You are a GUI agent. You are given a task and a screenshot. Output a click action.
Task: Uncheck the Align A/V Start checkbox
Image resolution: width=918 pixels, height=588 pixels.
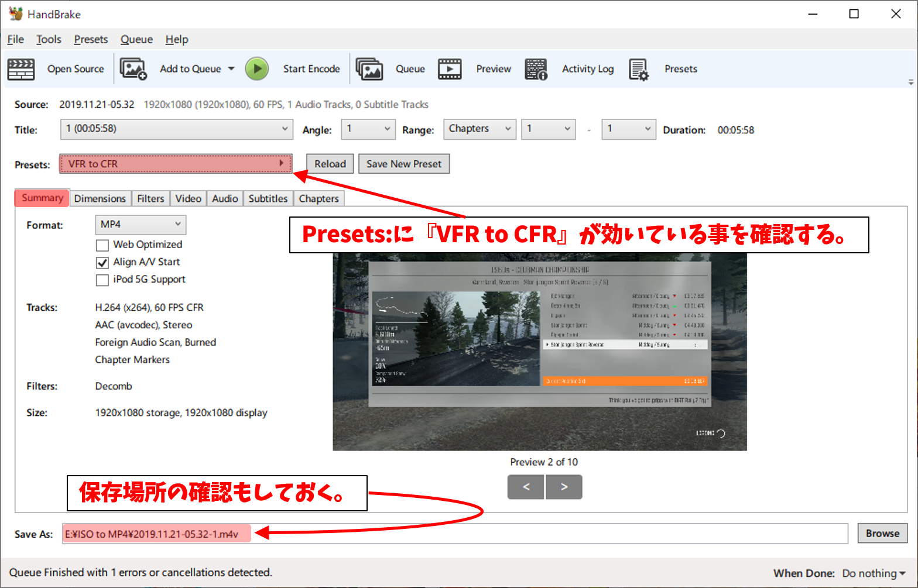point(102,263)
